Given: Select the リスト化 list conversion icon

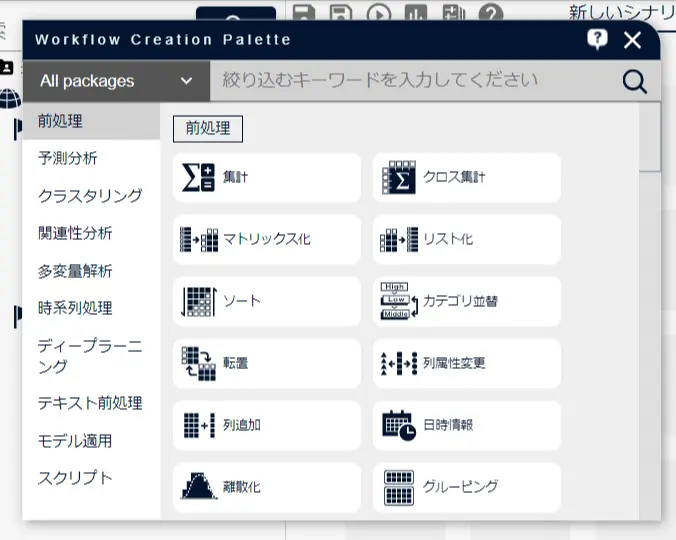Looking at the screenshot, I should tap(399, 239).
